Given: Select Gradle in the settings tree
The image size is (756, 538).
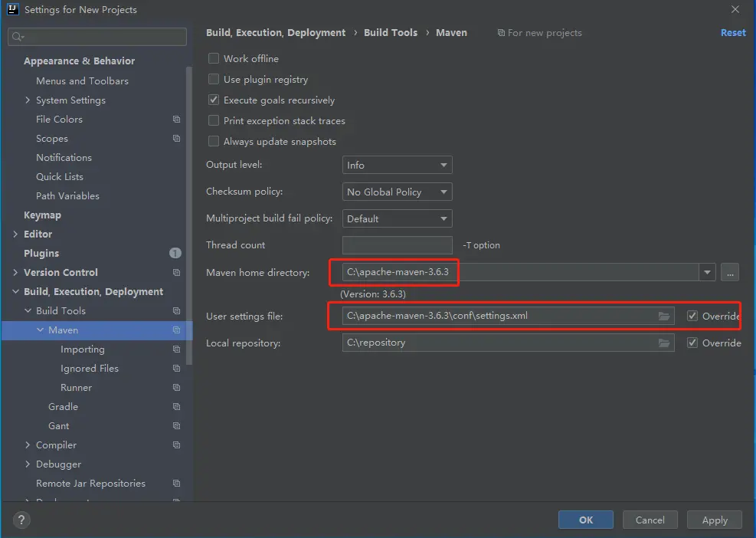Looking at the screenshot, I should pos(63,407).
